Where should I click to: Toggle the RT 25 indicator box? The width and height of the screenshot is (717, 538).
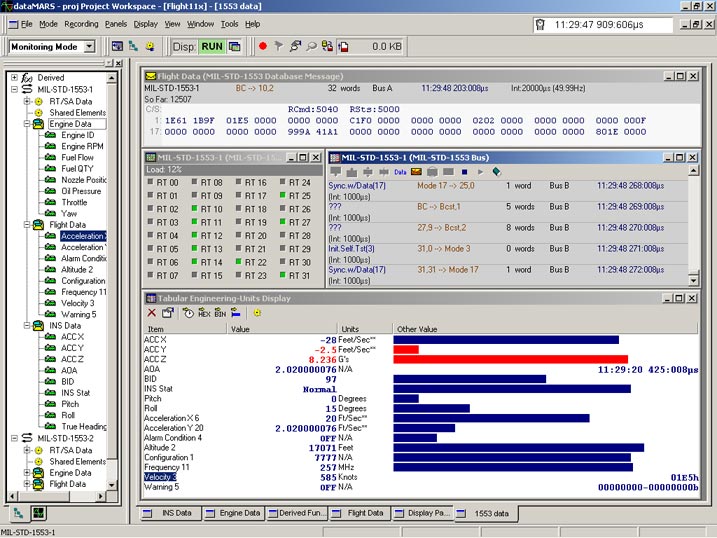pyautogui.click(x=283, y=196)
